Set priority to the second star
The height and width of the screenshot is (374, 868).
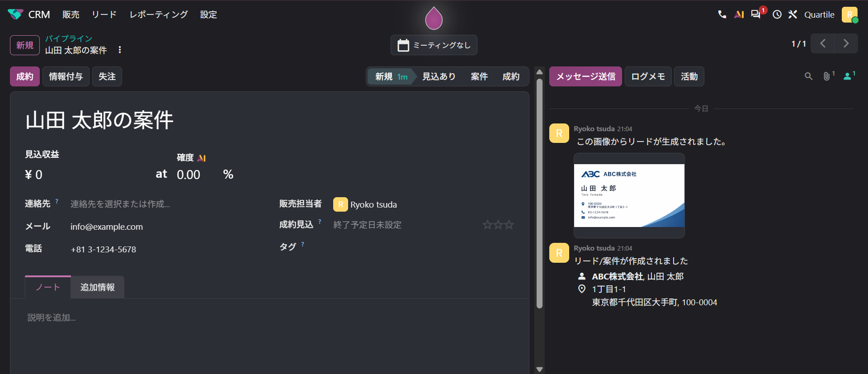[498, 225]
